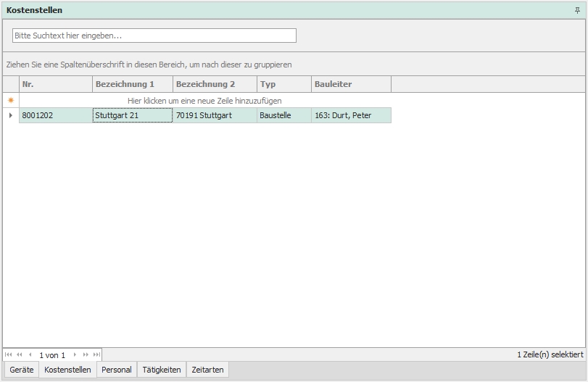
Task: Sort by Bezeichnung 1 column header
Action: pyautogui.click(x=133, y=84)
